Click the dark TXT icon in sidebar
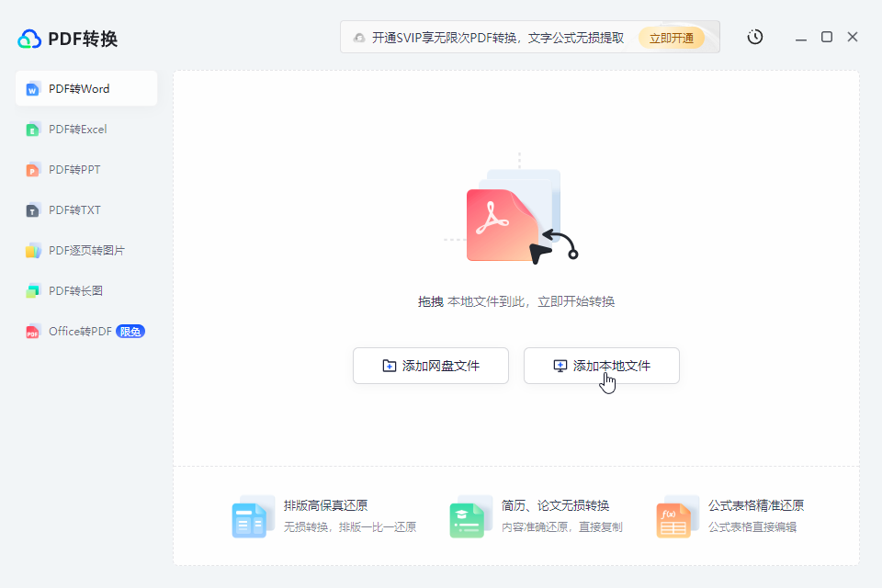882x588 pixels. (x=33, y=210)
